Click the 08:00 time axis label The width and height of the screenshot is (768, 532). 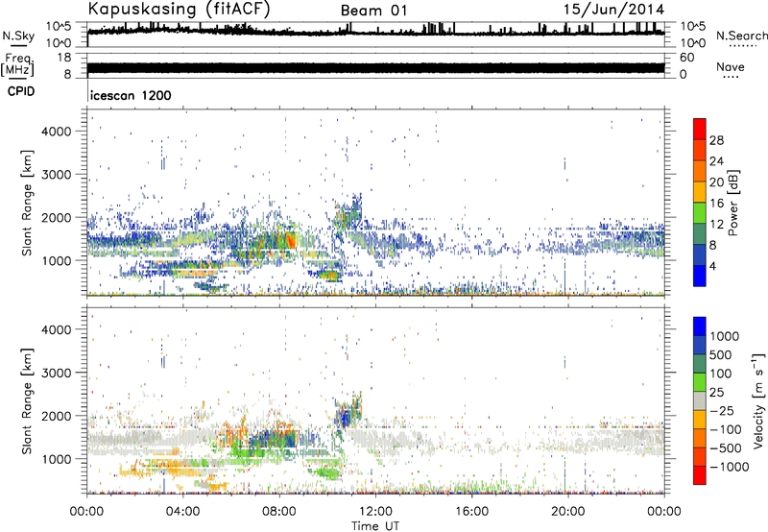pos(278,512)
